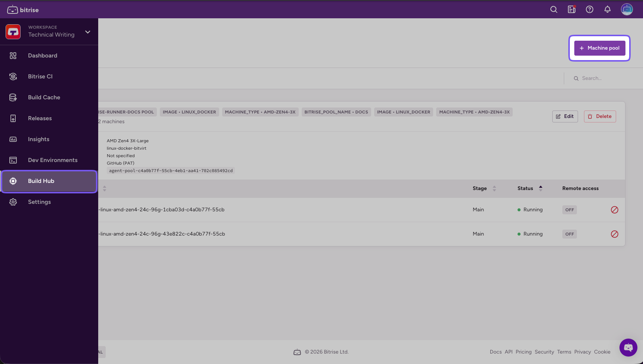The height and width of the screenshot is (364, 643).
Task: Click the Remote access column header
Action: [580, 189]
